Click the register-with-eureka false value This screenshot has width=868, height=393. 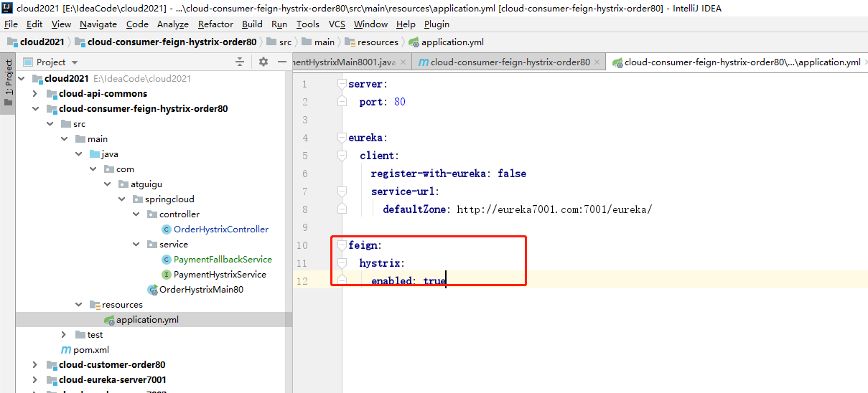[x=512, y=174]
